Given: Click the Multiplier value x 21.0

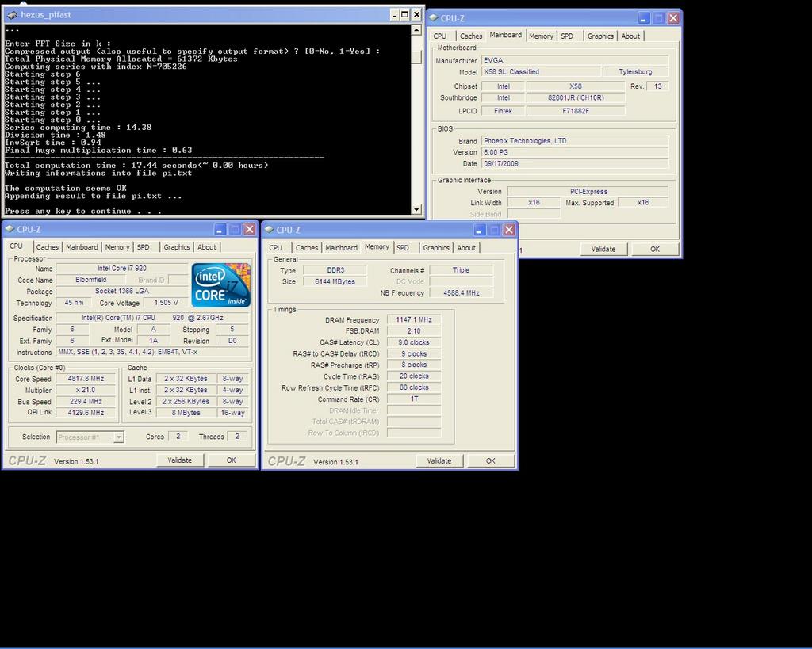Looking at the screenshot, I should click(86, 390).
